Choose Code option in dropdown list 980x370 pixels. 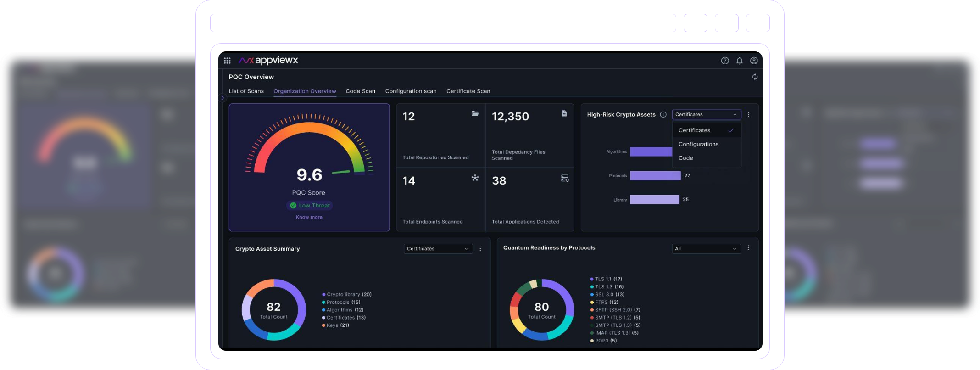pyautogui.click(x=686, y=158)
